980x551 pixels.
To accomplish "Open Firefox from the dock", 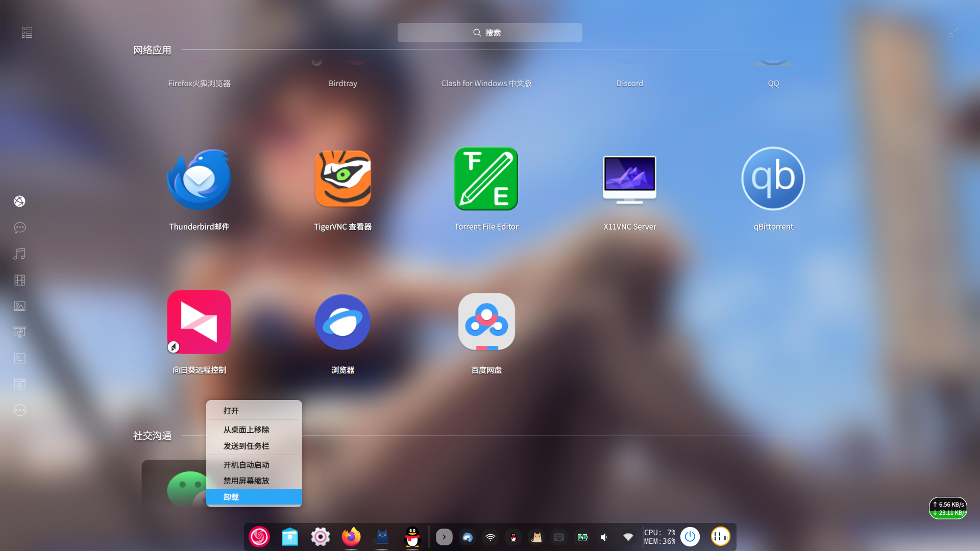I will tap(351, 537).
